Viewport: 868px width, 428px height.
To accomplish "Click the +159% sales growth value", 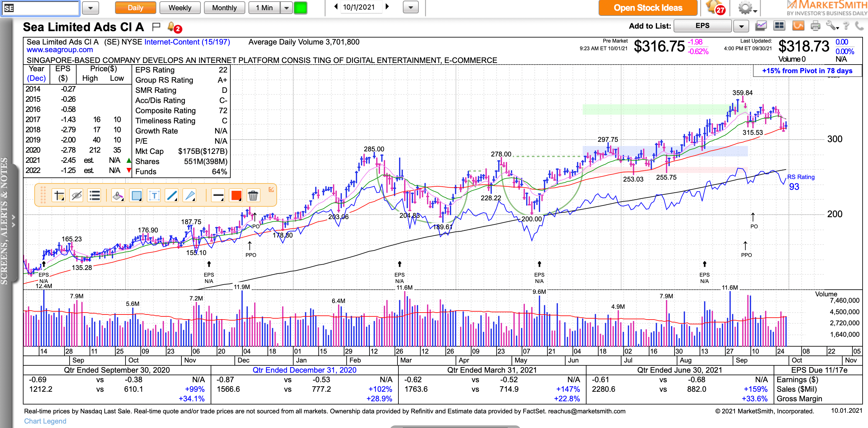I will pos(755,389).
